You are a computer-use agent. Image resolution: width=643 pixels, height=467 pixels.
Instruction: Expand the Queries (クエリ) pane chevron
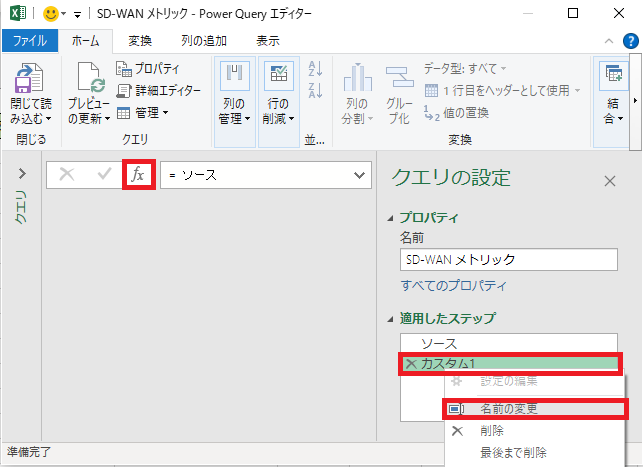click(x=22, y=173)
